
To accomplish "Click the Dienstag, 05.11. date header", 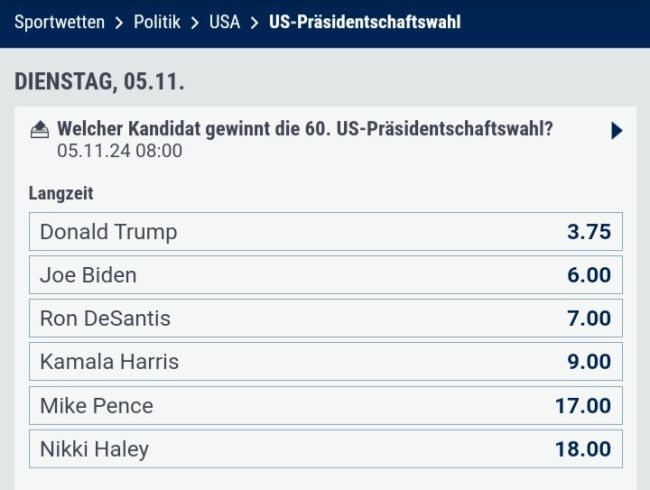I will point(99,82).
